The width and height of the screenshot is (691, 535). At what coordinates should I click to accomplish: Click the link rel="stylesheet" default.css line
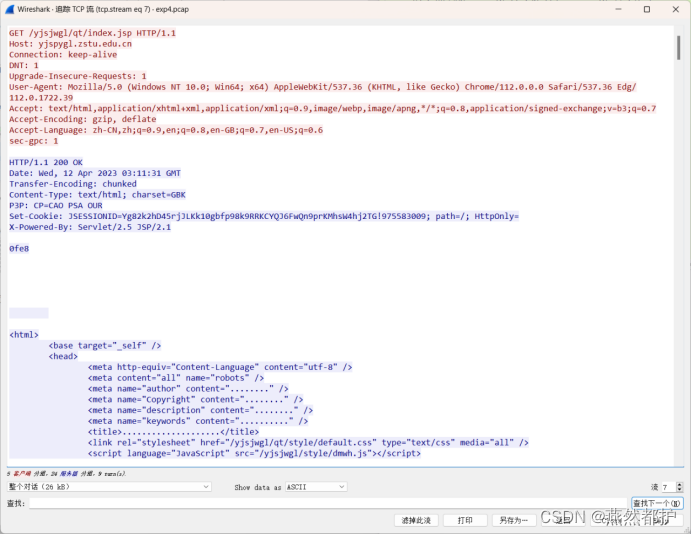308,442
